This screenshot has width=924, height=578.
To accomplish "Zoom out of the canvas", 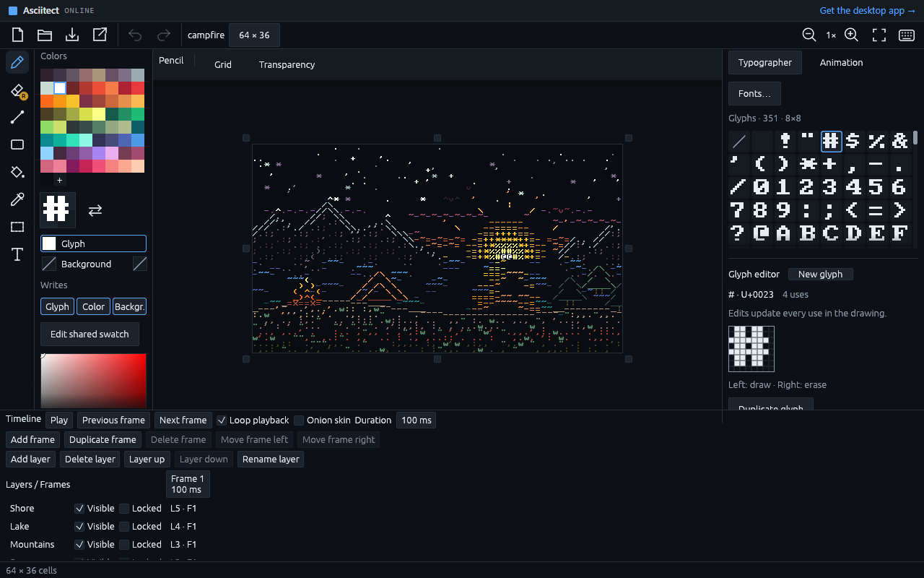I will [x=809, y=35].
